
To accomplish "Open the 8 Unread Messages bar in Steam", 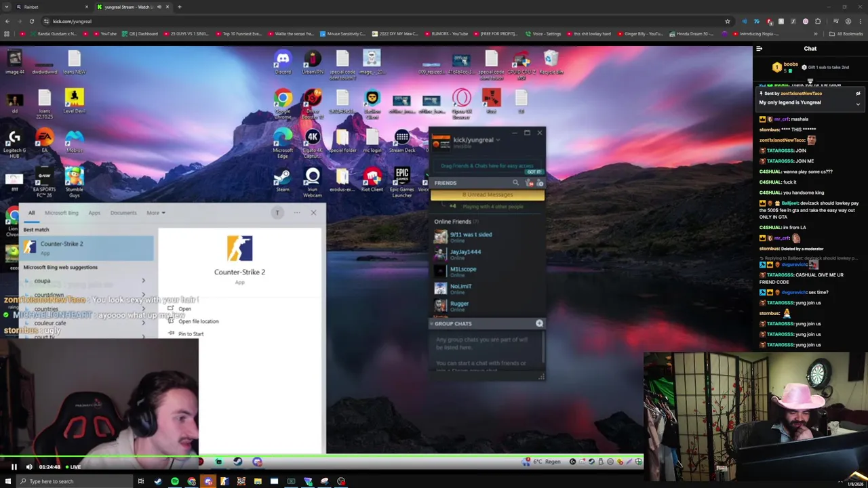I will (488, 195).
